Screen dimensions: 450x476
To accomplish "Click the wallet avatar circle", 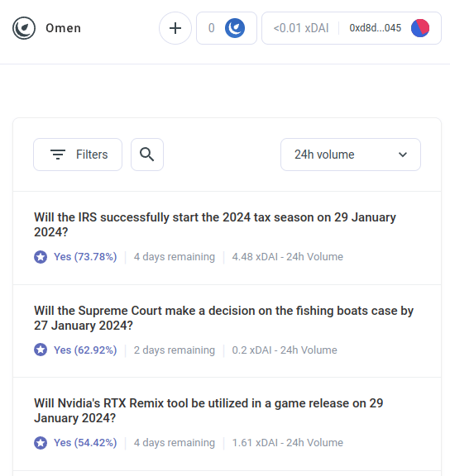I will click(420, 28).
